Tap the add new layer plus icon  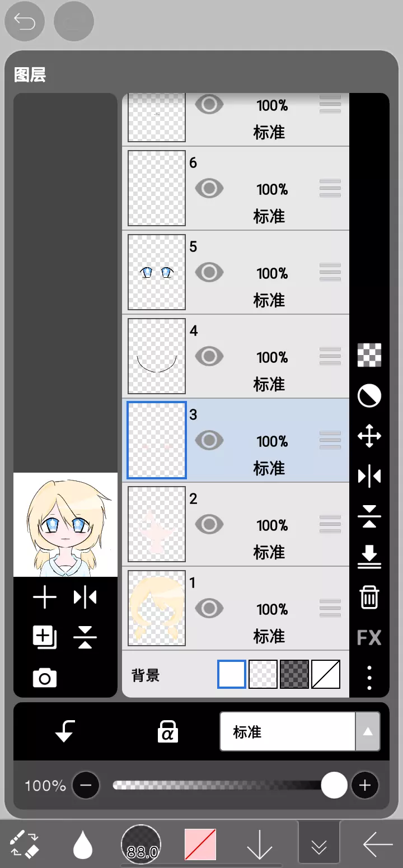pos(45,598)
